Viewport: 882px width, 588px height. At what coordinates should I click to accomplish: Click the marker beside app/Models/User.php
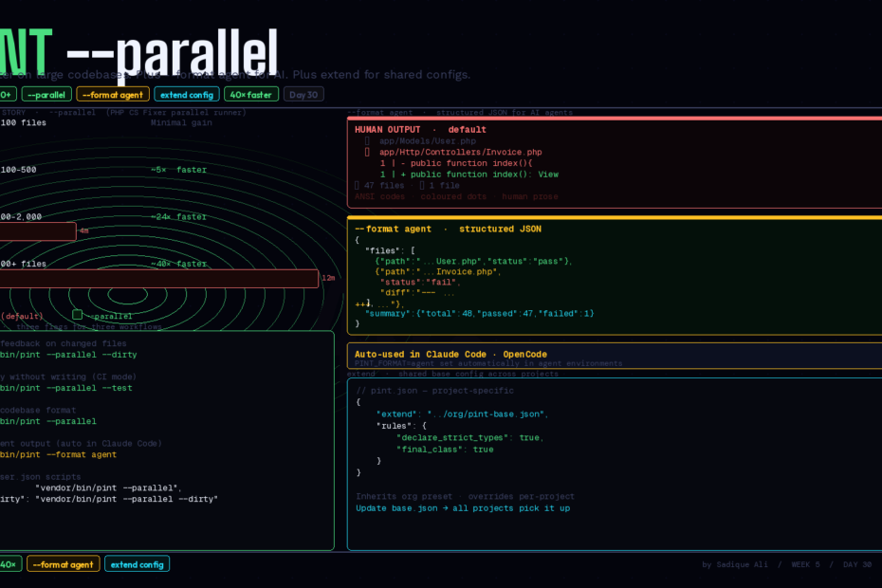[367, 140]
